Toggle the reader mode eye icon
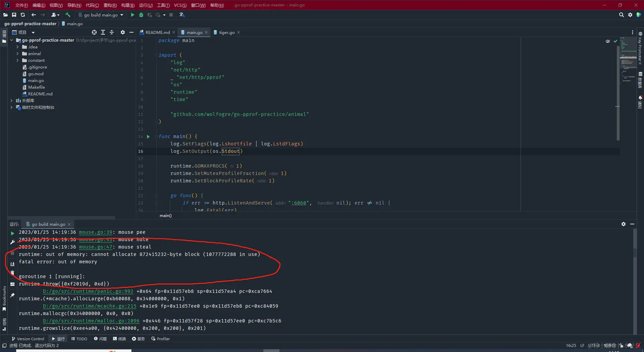This screenshot has width=644, height=352. (607, 41)
